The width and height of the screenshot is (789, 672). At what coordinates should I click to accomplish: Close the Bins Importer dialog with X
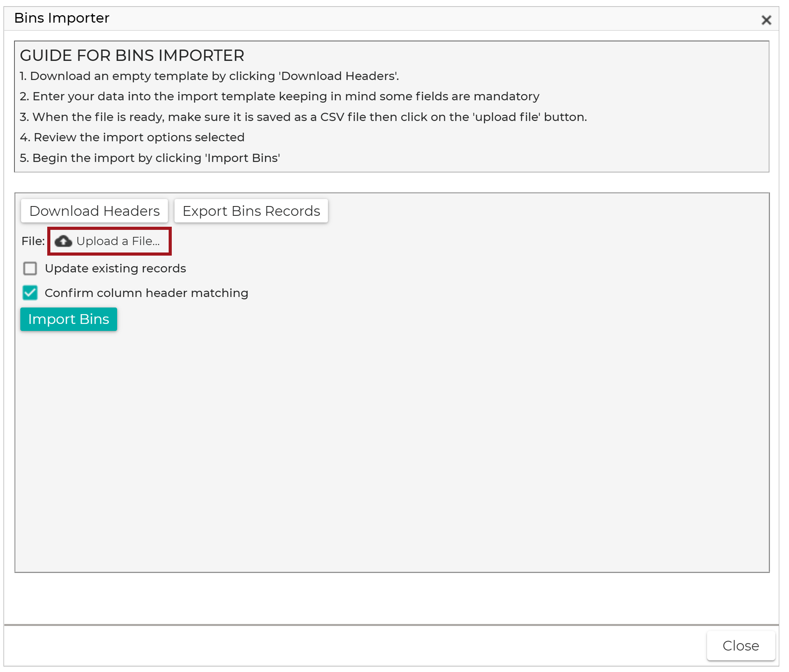click(x=766, y=20)
